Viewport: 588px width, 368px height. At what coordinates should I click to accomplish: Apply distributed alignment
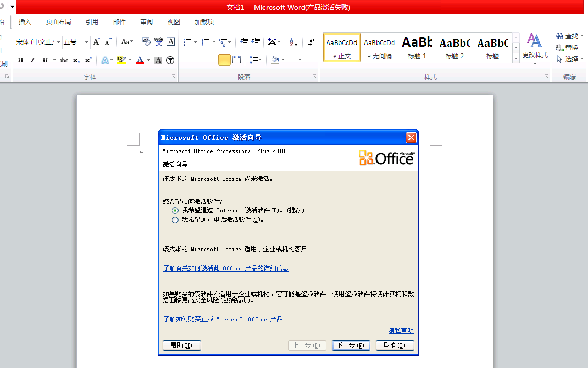pyautogui.click(x=237, y=60)
